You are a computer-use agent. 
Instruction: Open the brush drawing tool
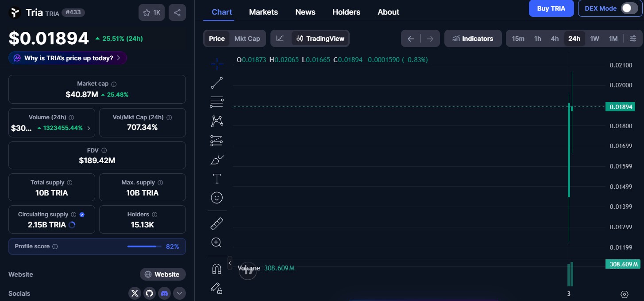tap(217, 160)
